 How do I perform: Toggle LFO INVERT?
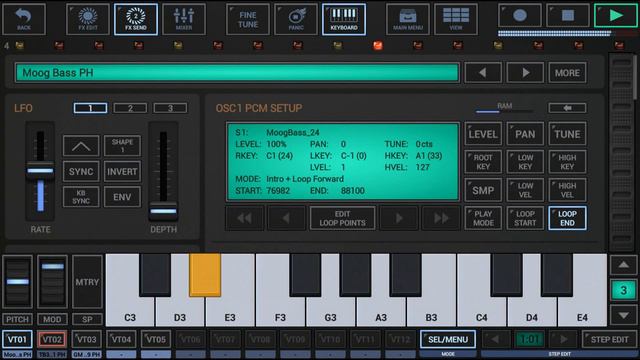coord(122,171)
